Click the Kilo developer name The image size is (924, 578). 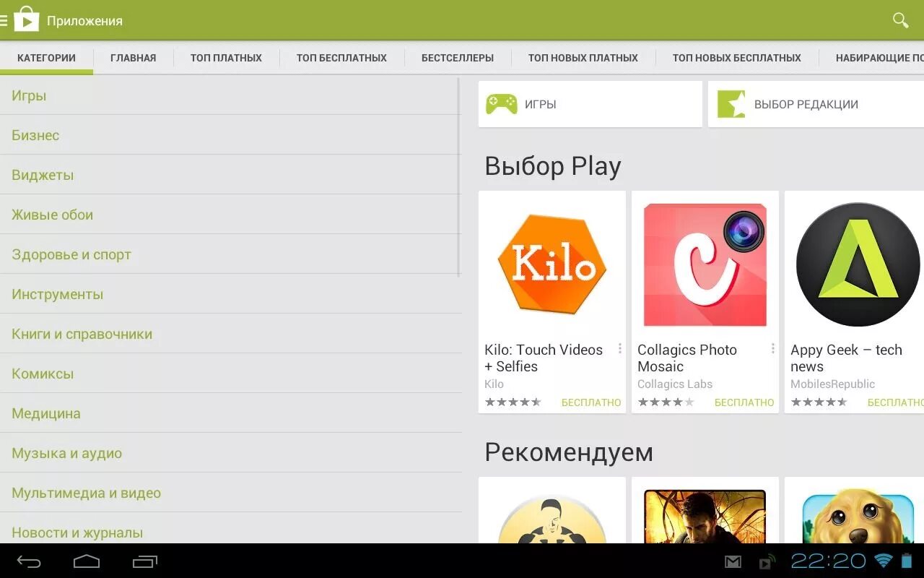pos(494,384)
